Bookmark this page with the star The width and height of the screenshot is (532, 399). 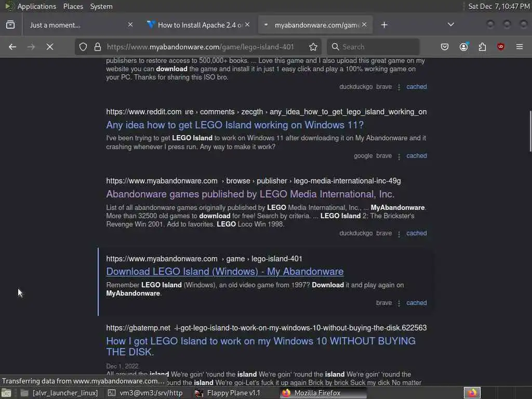(313, 47)
